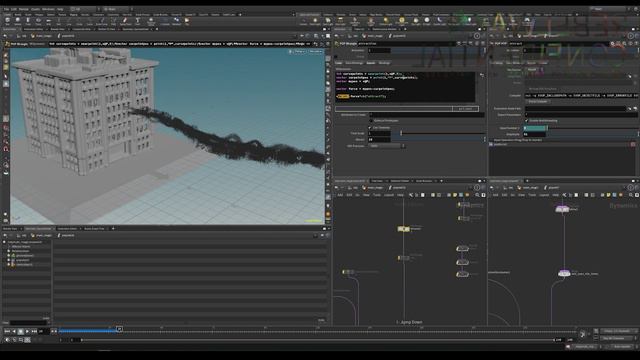Click the Activation field in POP Wrangle
Screen dimensions: 640x360
coord(379,51)
